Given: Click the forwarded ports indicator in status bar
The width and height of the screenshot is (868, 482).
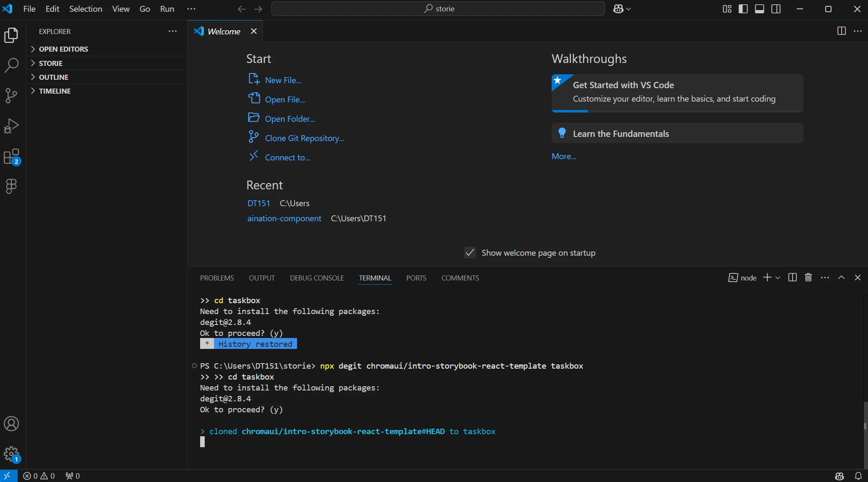Looking at the screenshot, I should coord(73,476).
